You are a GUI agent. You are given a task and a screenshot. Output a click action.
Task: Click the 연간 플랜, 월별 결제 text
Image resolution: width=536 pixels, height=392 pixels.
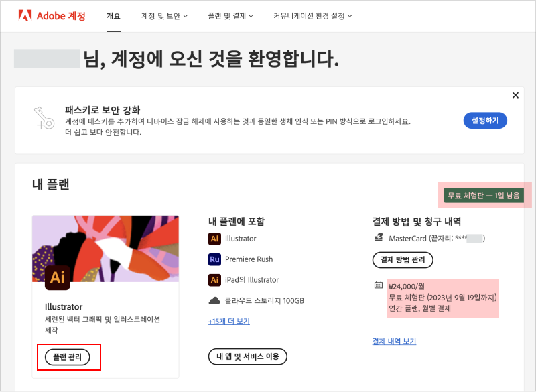pyautogui.click(x=420, y=308)
